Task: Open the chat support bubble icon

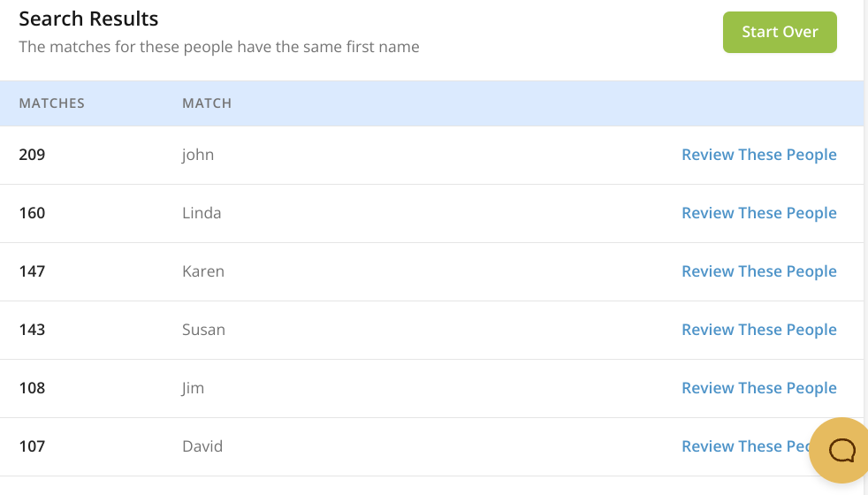Action: 841,451
